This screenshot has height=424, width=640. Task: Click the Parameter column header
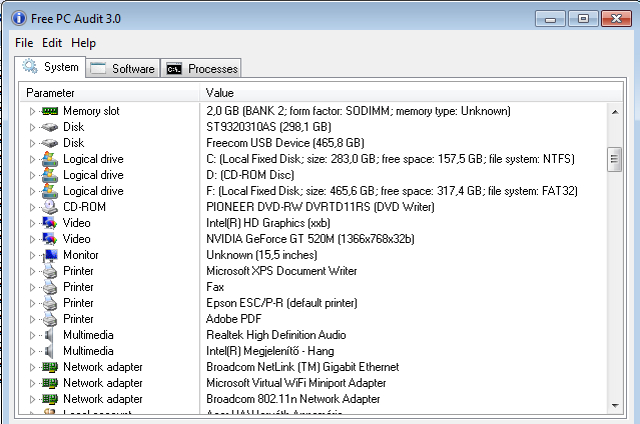tap(110, 93)
